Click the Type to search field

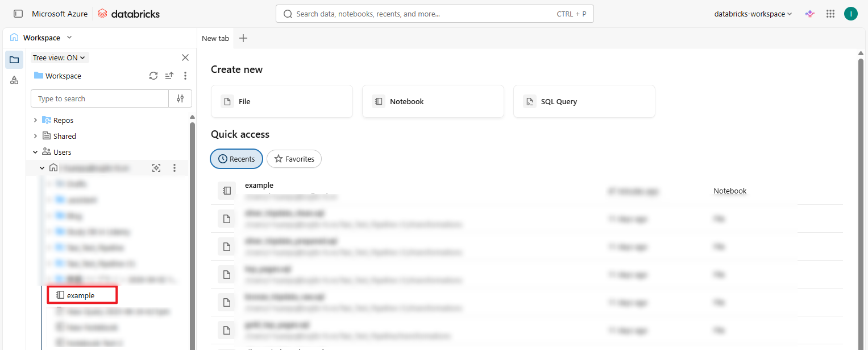[99, 98]
